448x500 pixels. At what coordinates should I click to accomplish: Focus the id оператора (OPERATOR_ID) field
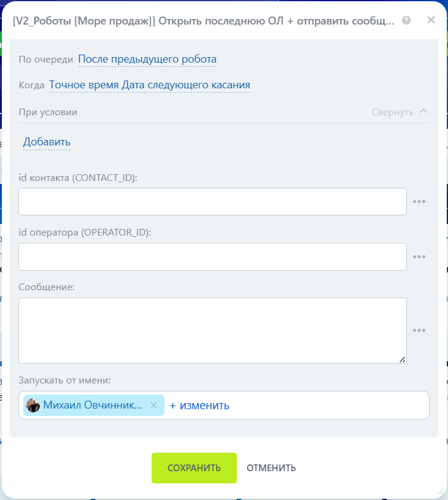pos(212,256)
